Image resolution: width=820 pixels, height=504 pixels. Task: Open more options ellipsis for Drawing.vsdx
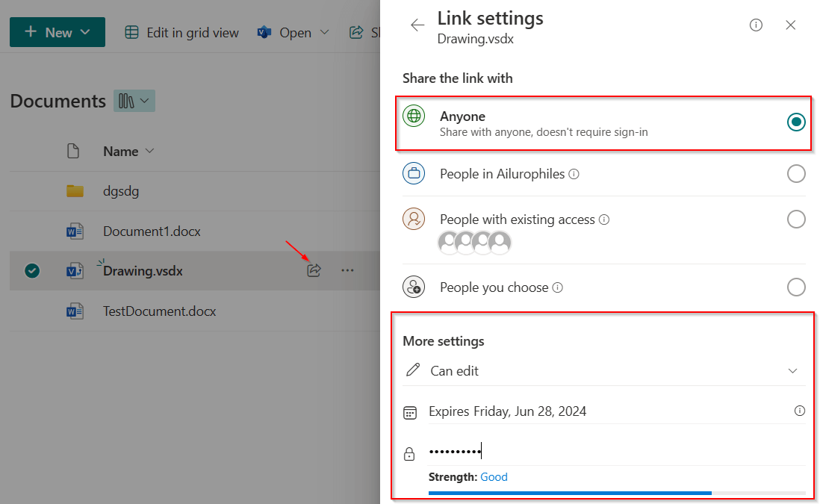[x=347, y=270]
